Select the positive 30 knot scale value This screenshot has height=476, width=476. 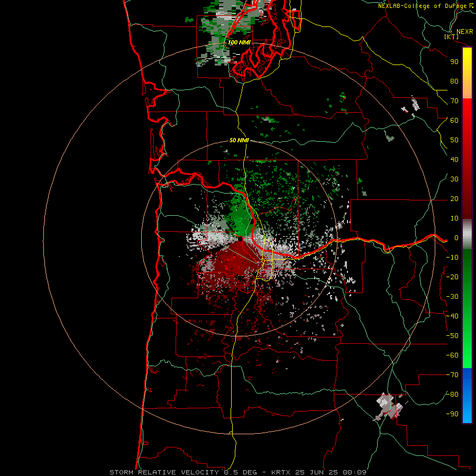click(x=454, y=179)
